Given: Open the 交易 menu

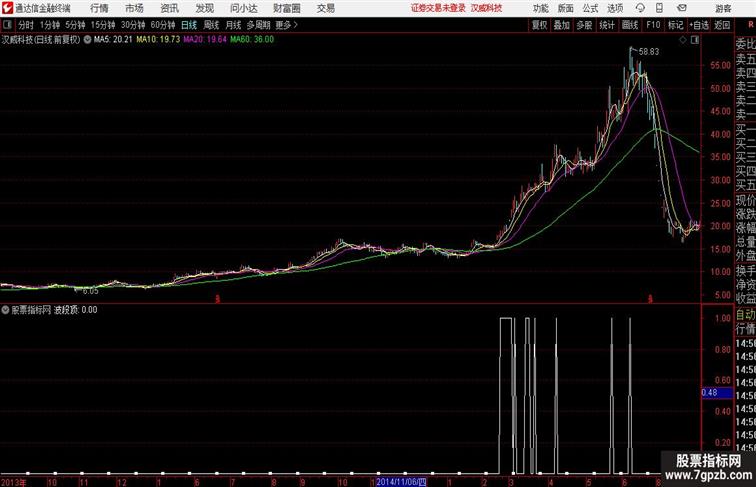Looking at the screenshot, I should pos(325,8).
